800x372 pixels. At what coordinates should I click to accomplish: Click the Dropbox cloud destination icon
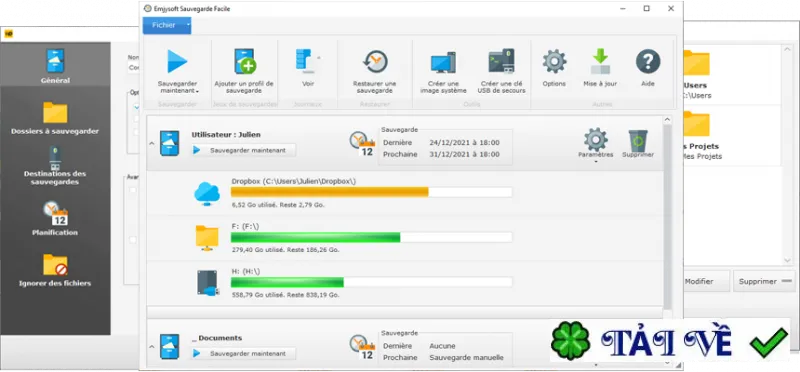207,194
